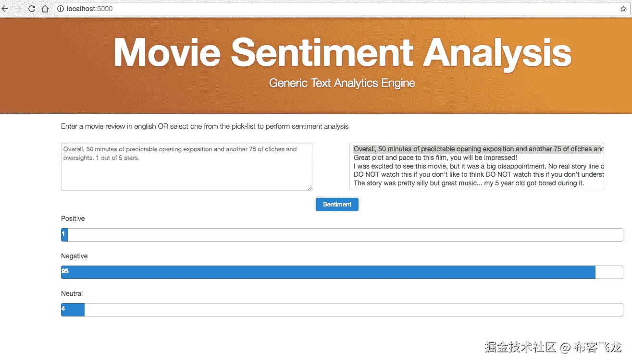Select the 'Overall, 50 minutes of predictable' review
This screenshot has height=364, width=632.
[476, 149]
